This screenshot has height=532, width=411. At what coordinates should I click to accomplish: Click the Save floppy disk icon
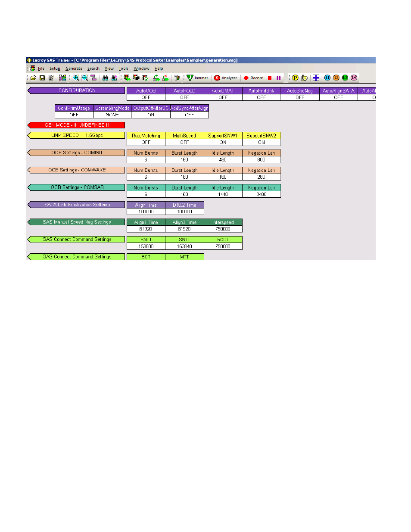pyautogui.click(x=42, y=78)
